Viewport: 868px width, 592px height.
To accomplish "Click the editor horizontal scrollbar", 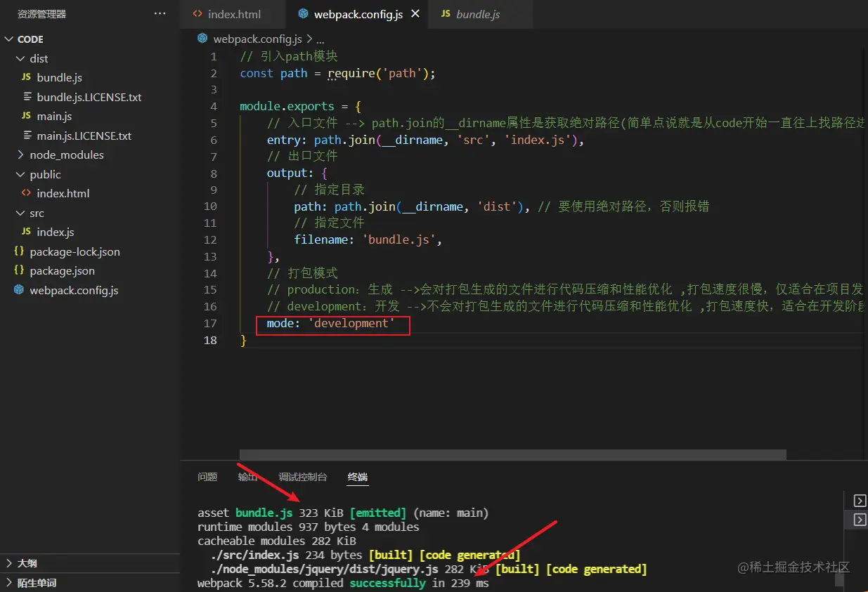I will (512, 454).
